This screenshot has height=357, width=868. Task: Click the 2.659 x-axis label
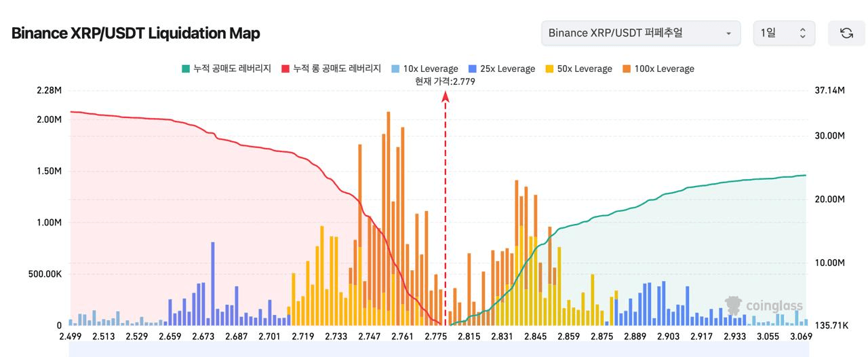[170, 336]
